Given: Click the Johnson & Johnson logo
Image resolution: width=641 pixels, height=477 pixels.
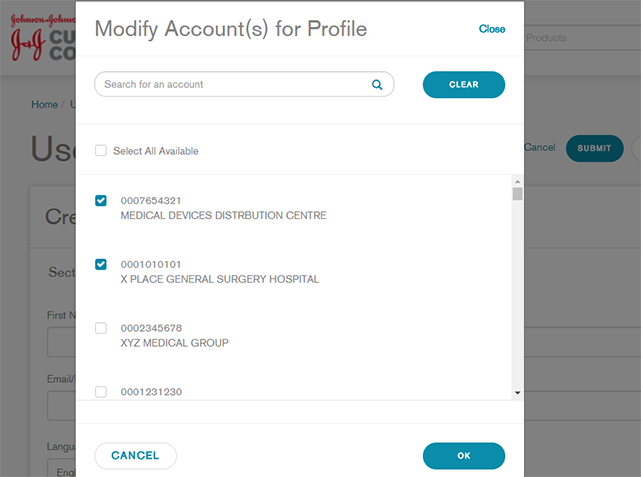Looking at the screenshot, I should coord(38,37).
